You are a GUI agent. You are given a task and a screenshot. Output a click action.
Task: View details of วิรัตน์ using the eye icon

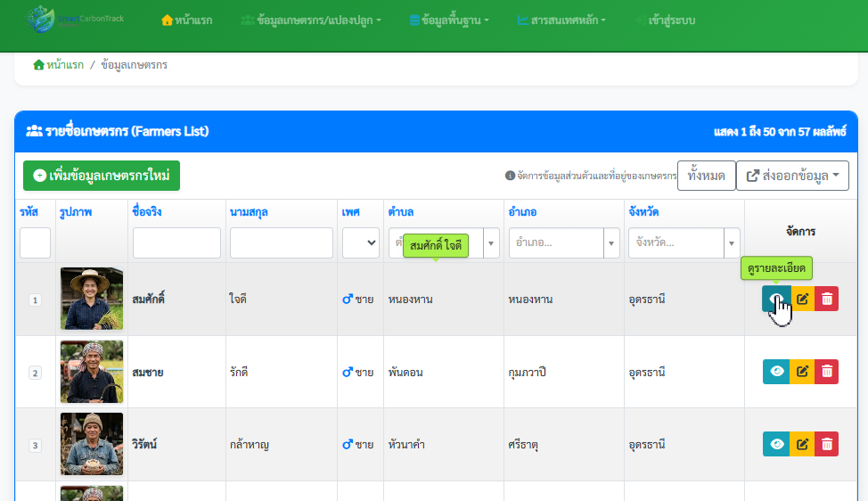pos(776,444)
